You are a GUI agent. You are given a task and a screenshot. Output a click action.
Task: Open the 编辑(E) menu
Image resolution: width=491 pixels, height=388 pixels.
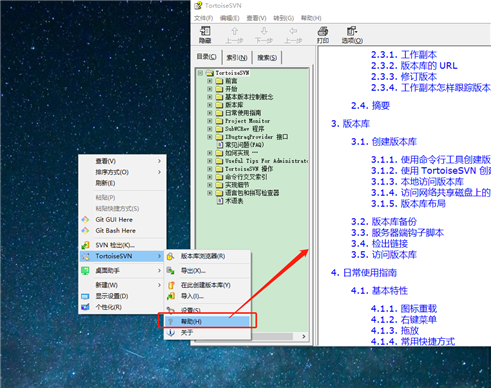tap(230, 18)
